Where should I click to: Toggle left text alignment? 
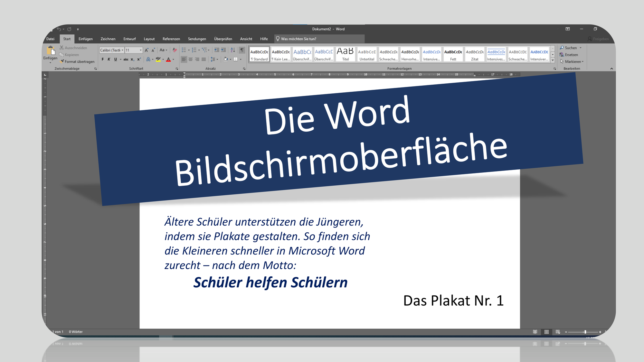184,59
